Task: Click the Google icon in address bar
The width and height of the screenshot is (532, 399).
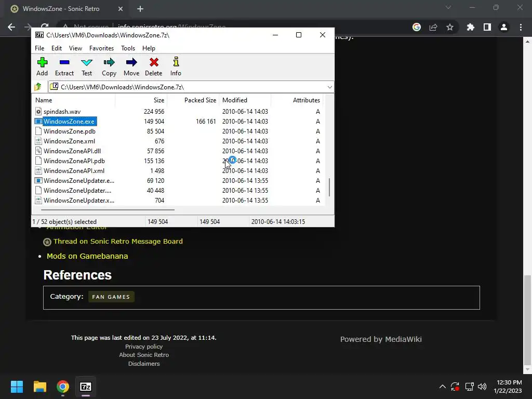Action: (417, 27)
